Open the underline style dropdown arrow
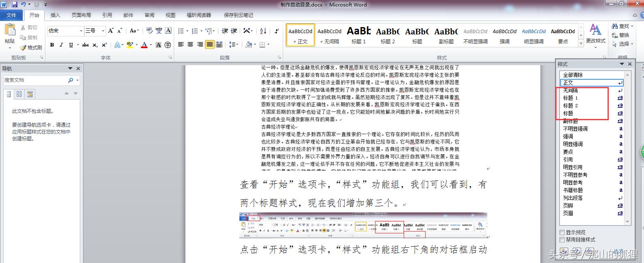Image resolution: width=644 pixels, height=263 pixels. pos(77,45)
